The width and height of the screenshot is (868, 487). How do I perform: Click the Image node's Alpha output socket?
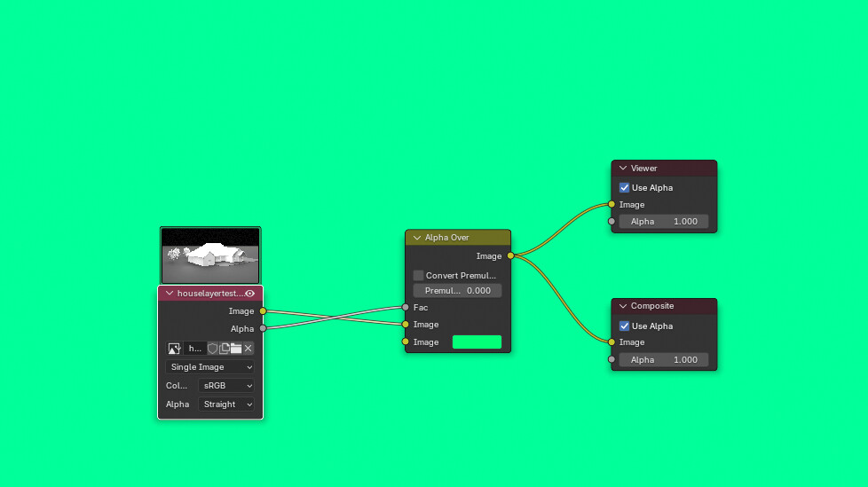point(263,329)
